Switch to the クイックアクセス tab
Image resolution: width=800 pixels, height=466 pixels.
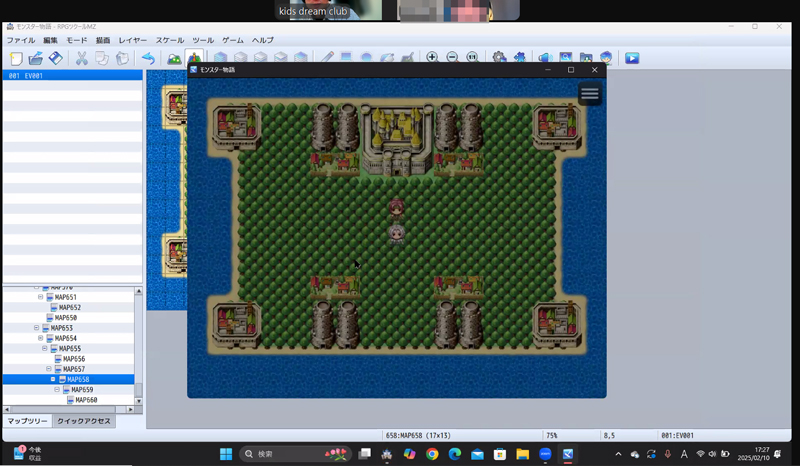pos(84,421)
